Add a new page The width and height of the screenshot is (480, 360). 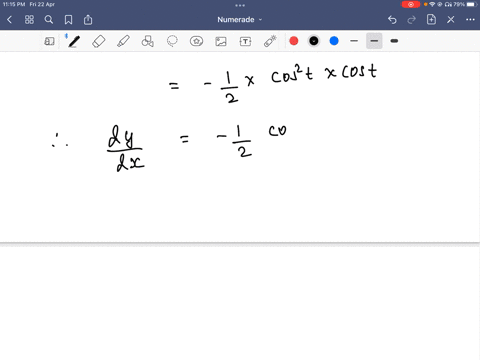431,19
